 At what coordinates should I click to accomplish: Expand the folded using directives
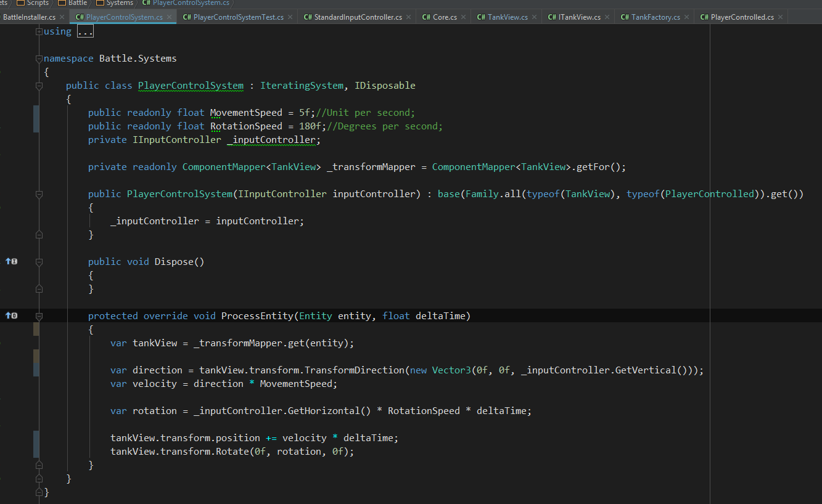[x=39, y=31]
